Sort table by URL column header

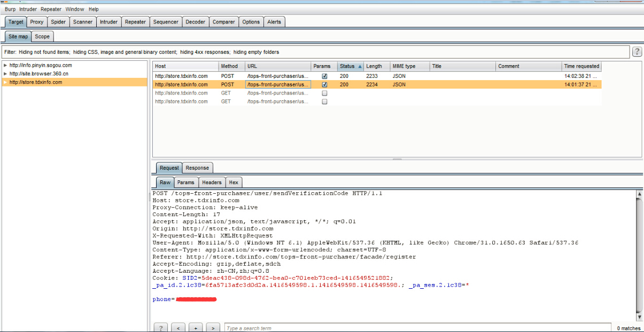pos(278,66)
